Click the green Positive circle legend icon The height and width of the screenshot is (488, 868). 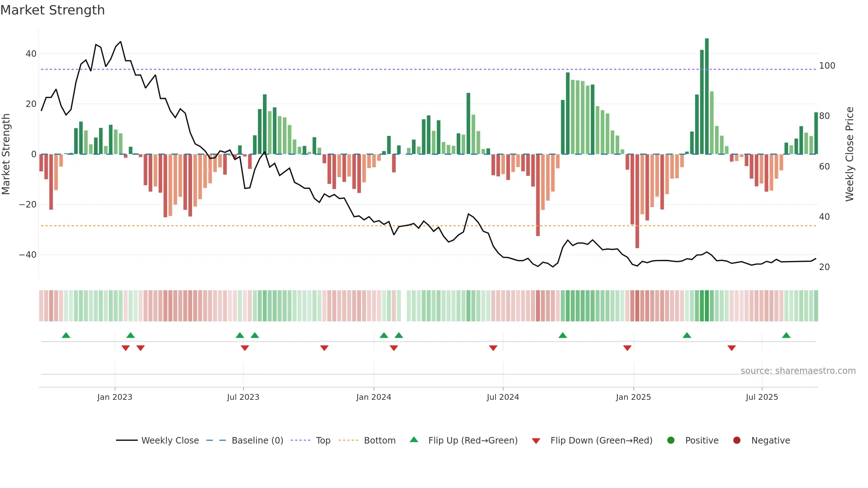pos(671,440)
